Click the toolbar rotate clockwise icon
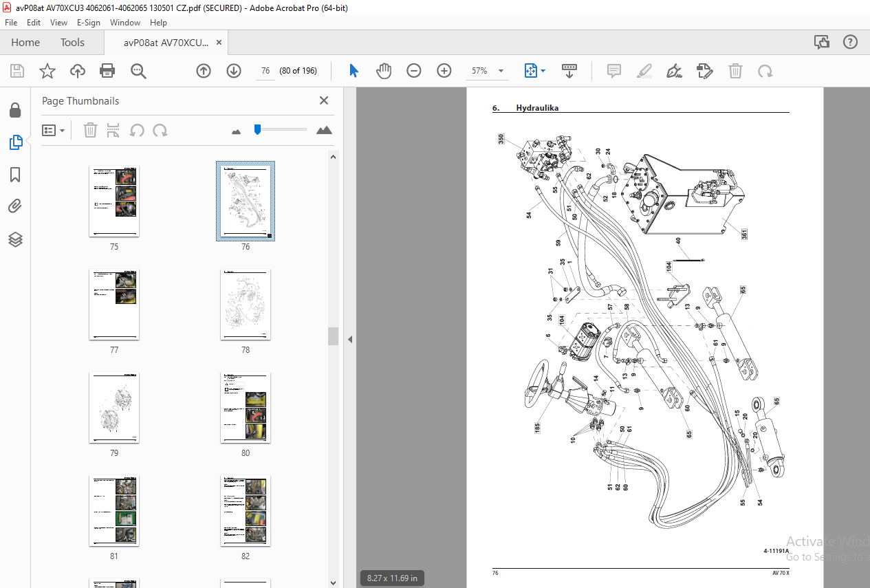 765,71
